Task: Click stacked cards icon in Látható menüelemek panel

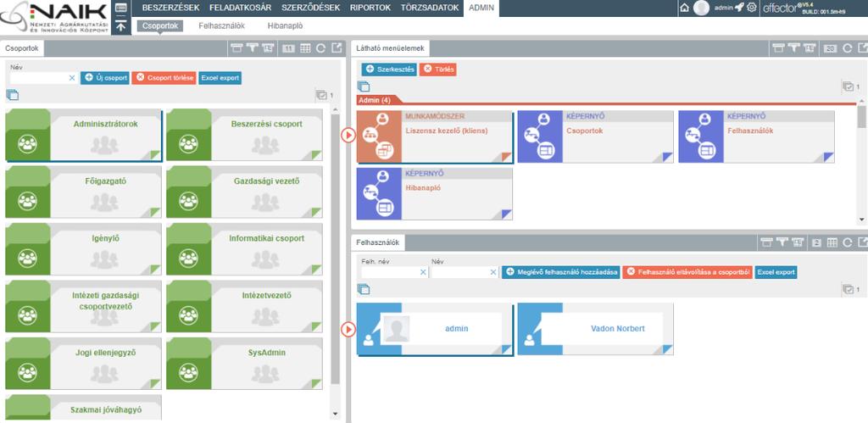Action: click(x=363, y=86)
